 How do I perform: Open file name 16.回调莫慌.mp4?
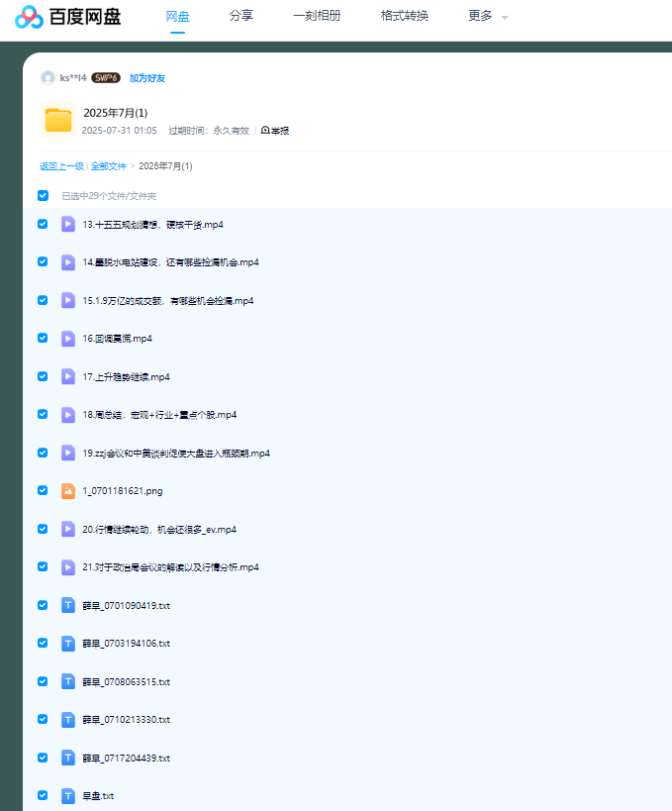tap(118, 339)
